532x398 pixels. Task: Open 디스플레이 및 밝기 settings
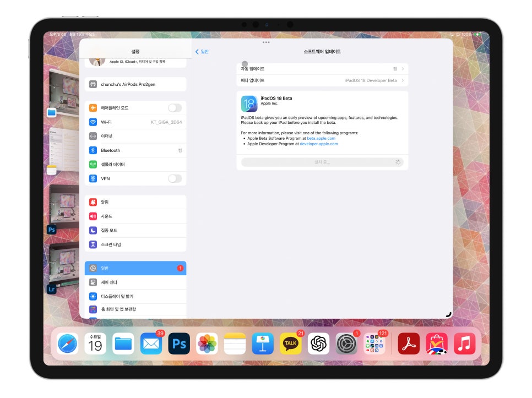click(135, 296)
